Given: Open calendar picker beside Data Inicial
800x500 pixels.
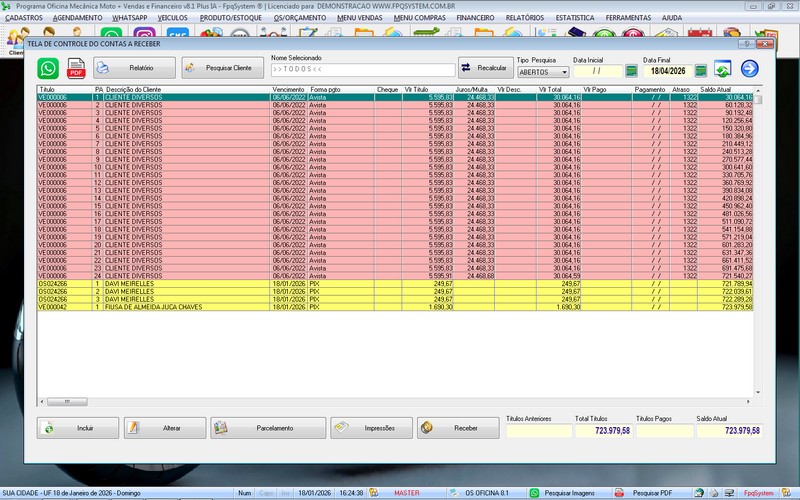Looking at the screenshot, I should (x=631, y=71).
